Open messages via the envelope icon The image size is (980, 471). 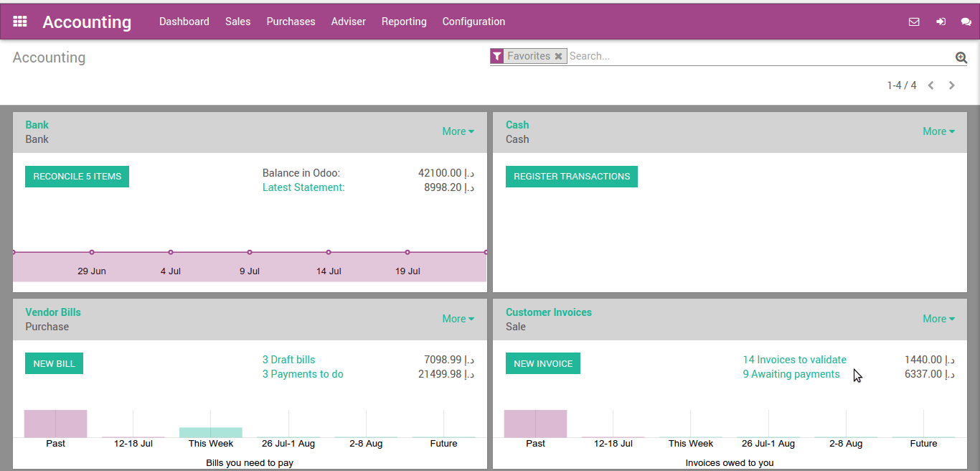(914, 22)
